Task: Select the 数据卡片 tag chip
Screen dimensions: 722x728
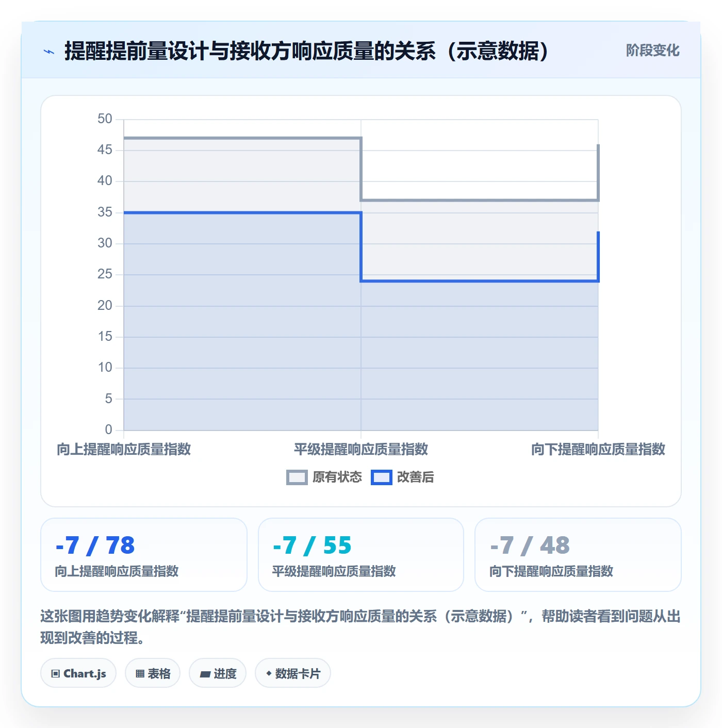Action: [x=293, y=673]
